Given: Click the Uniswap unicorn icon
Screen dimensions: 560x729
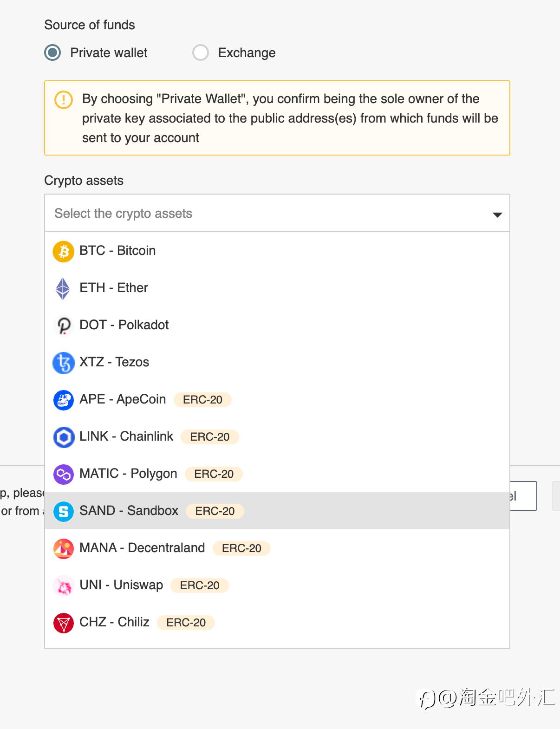Looking at the screenshot, I should tap(64, 586).
